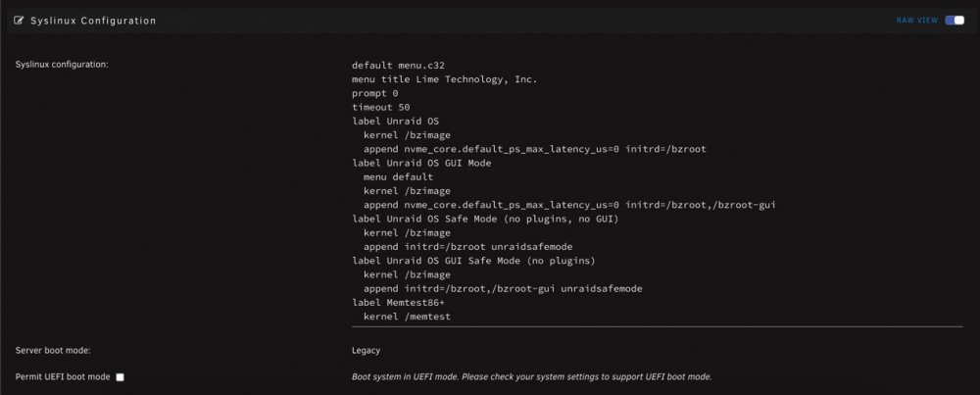Toggle the RAW VIEW switch
The height and width of the screenshot is (395, 980).
955,21
